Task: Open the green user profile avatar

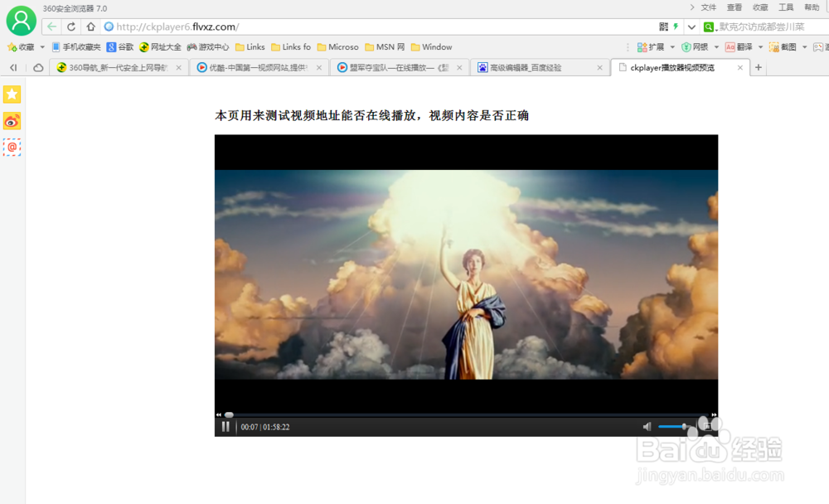Action: pyautogui.click(x=22, y=21)
